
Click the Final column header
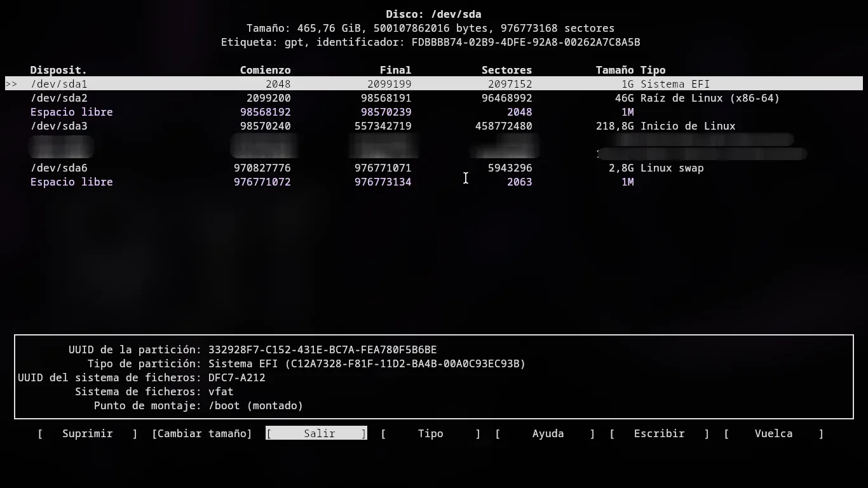(x=395, y=70)
